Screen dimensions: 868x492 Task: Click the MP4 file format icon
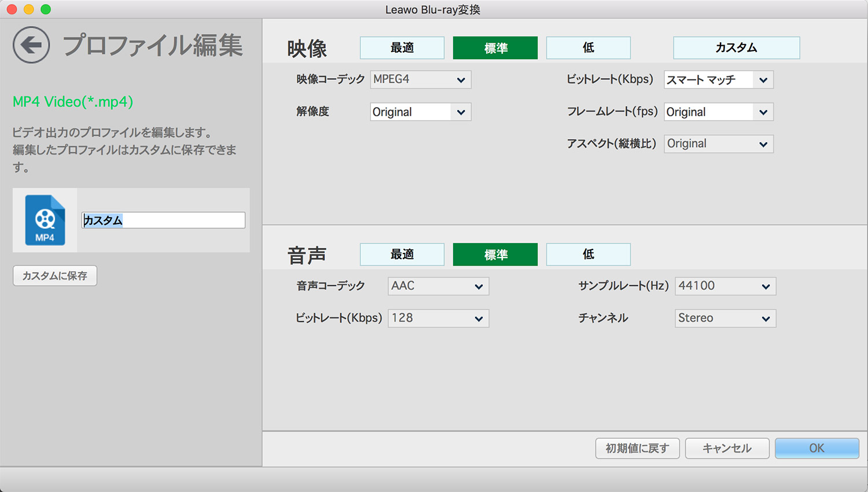[x=45, y=221]
